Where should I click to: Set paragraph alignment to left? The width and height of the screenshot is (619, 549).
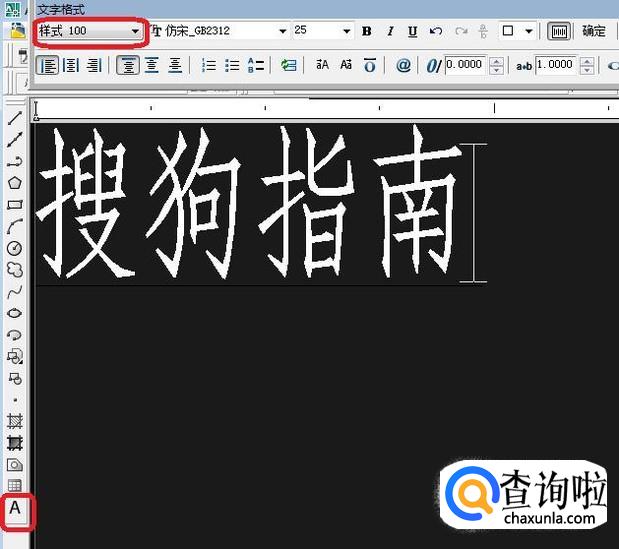point(48,65)
